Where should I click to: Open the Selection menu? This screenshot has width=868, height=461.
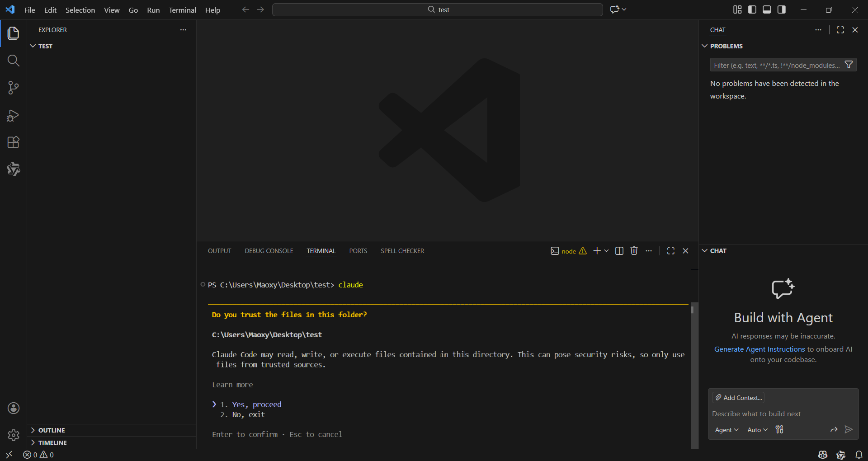click(80, 10)
